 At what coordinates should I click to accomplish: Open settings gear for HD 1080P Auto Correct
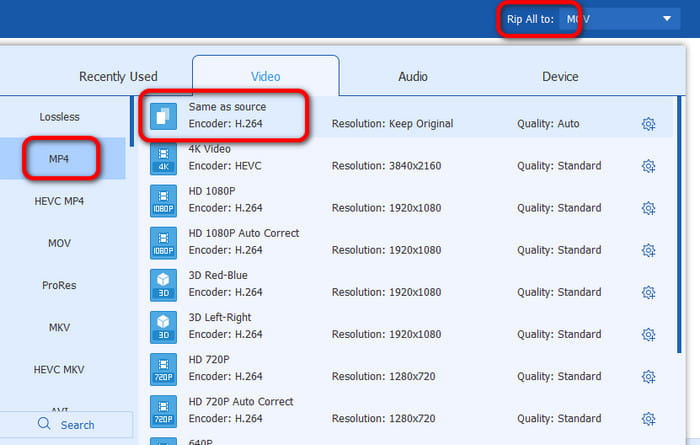(648, 250)
